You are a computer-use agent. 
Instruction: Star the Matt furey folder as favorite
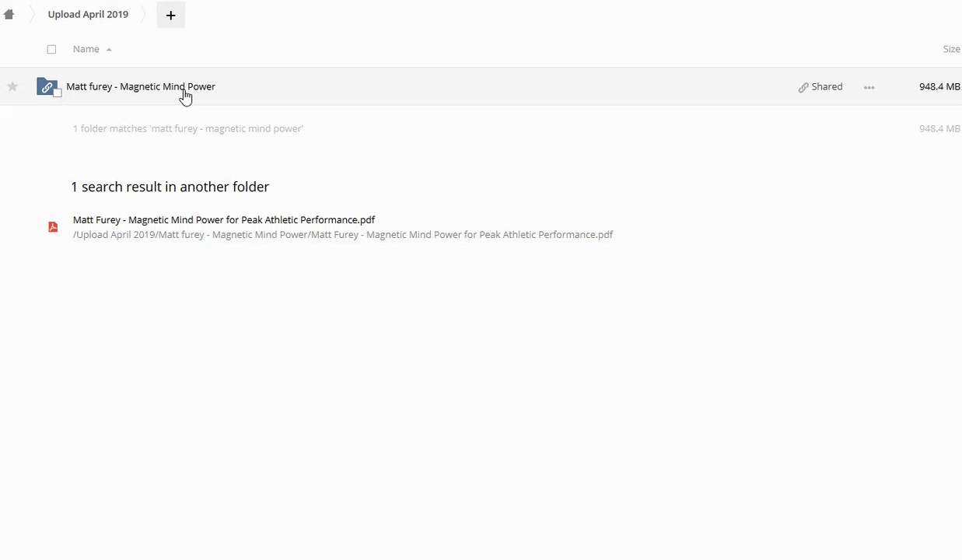(12, 86)
